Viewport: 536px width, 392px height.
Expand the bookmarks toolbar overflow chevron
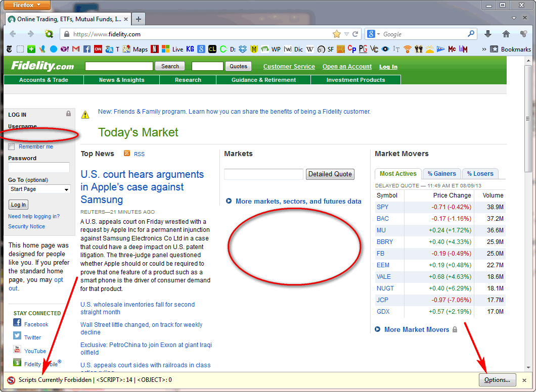coord(484,49)
